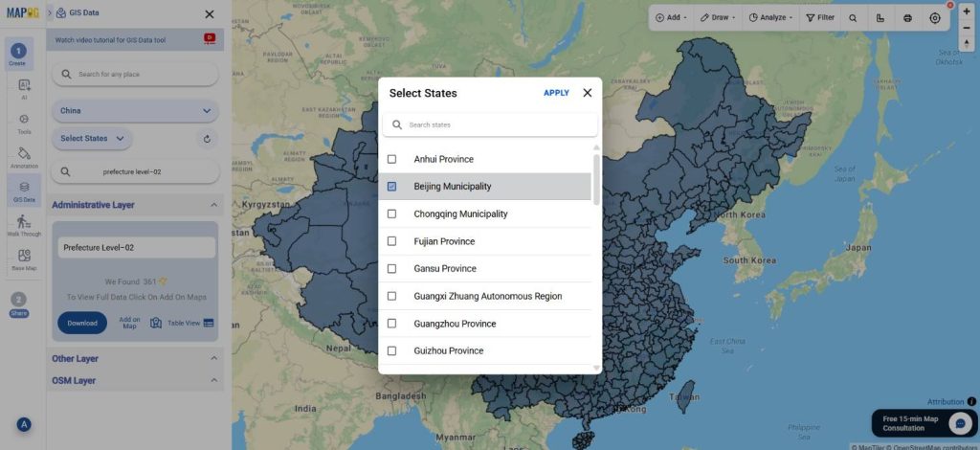The width and height of the screenshot is (980, 450).
Task: Click the Search for any place field
Action: [135, 74]
